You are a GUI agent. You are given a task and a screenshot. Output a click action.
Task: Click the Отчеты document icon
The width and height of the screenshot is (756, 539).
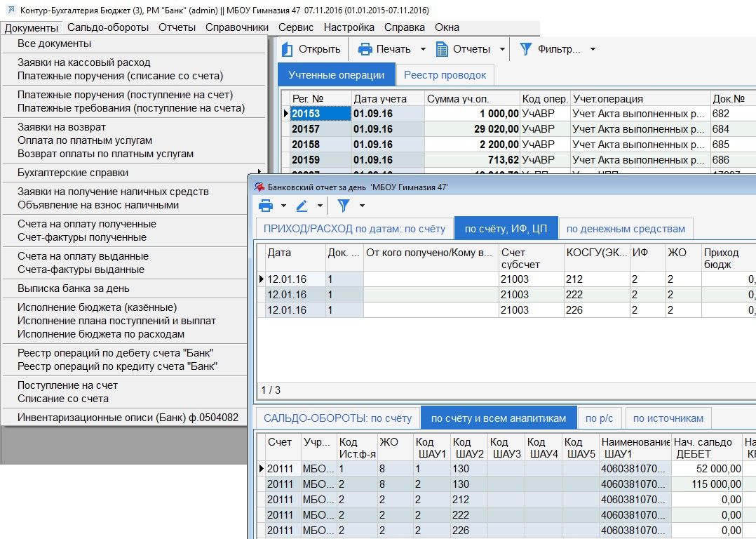[442, 49]
